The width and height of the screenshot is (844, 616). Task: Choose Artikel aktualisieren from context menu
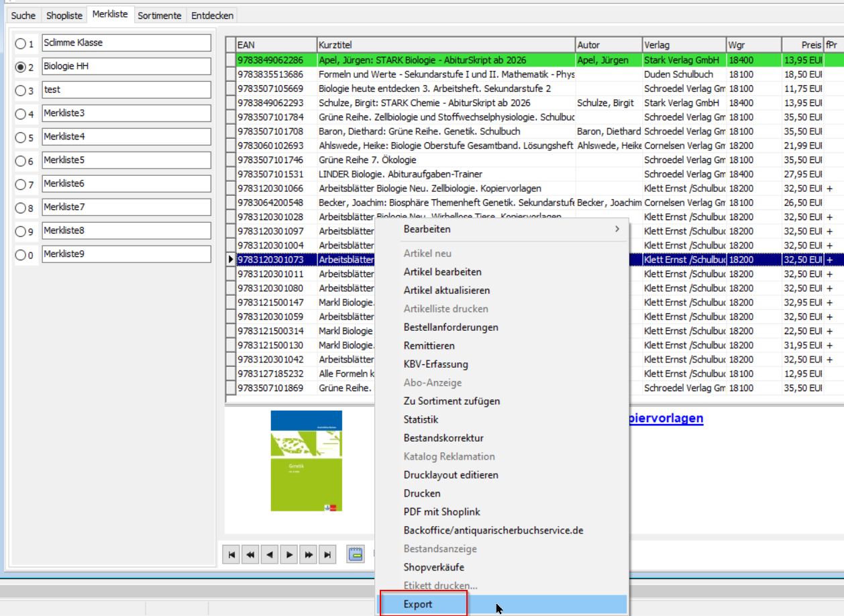(x=501, y=291)
